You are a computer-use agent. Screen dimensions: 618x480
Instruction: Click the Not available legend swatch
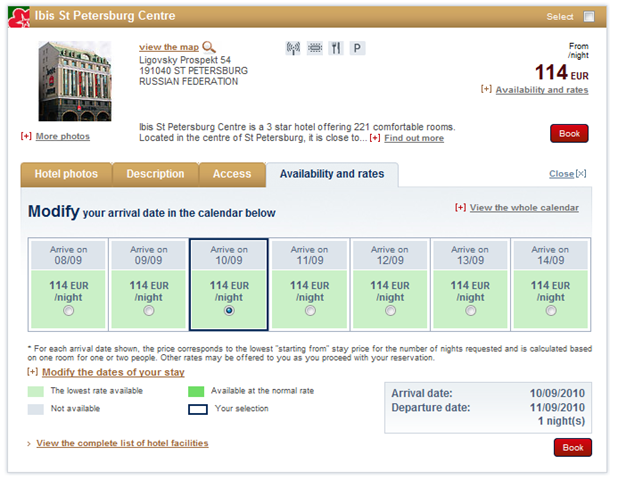[x=35, y=409]
